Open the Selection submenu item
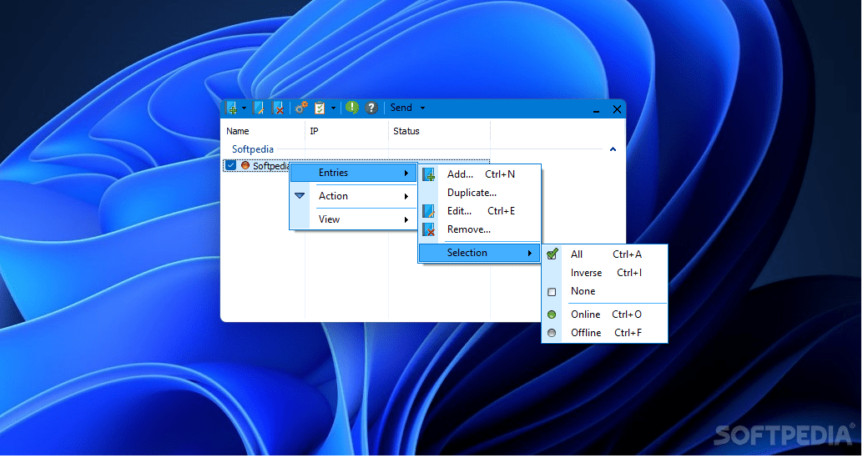Screen dimensions: 868x458 (x=479, y=254)
